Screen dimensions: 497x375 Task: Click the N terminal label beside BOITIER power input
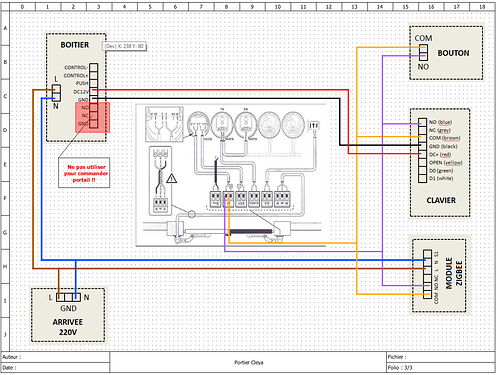[56, 106]
